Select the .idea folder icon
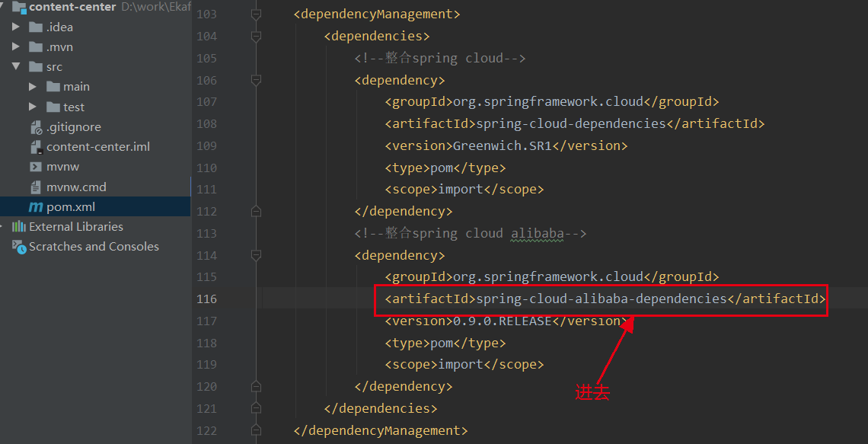Image resolution: width=868 pixels, height=444 pixels. click(x=36, y=27)
